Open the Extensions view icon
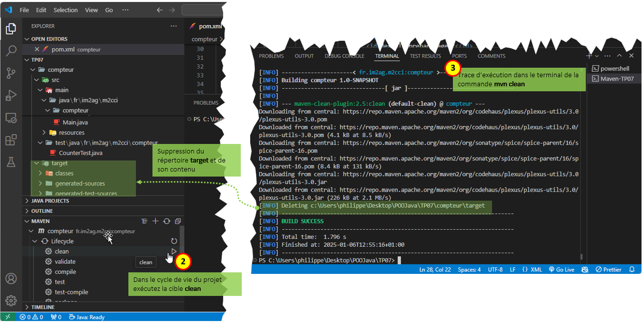Viewport: 644px width, 323px height. 11,140
